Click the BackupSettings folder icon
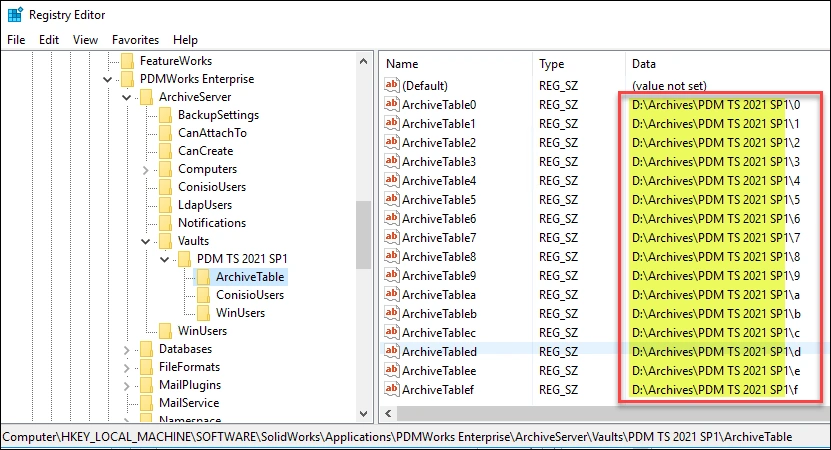The width and height of the screenshot is (831, 450). coord(165,115)
